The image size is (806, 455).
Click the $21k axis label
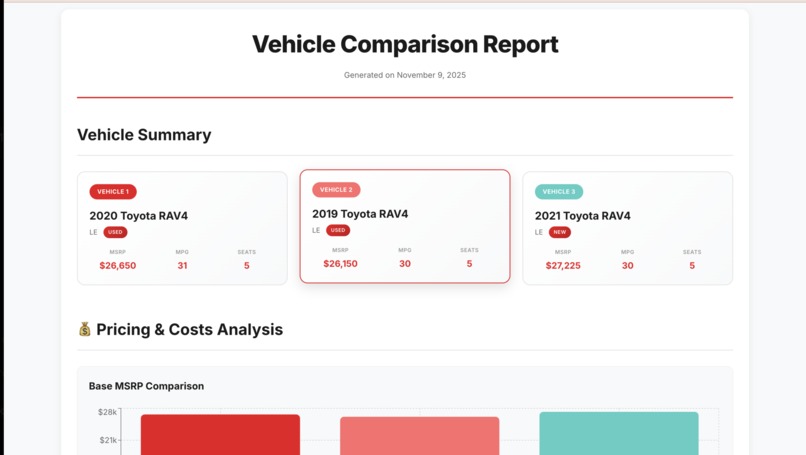[x=108, y=440]
